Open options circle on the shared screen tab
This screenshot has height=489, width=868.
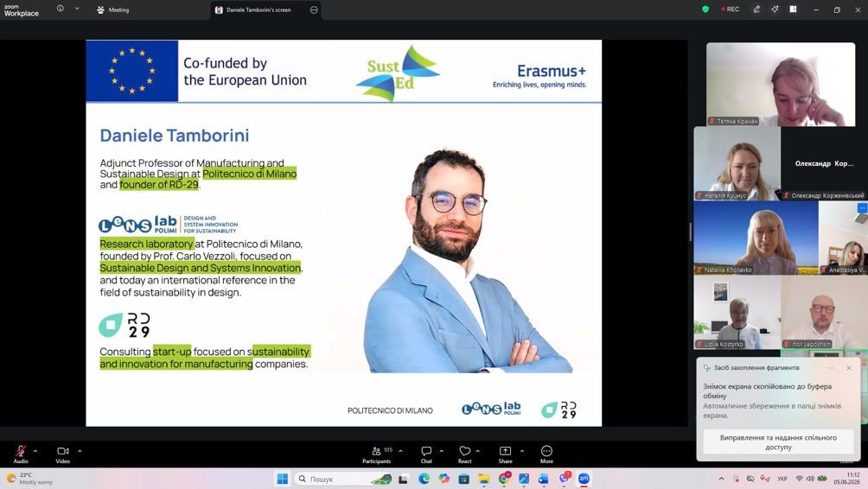[314, 10]
